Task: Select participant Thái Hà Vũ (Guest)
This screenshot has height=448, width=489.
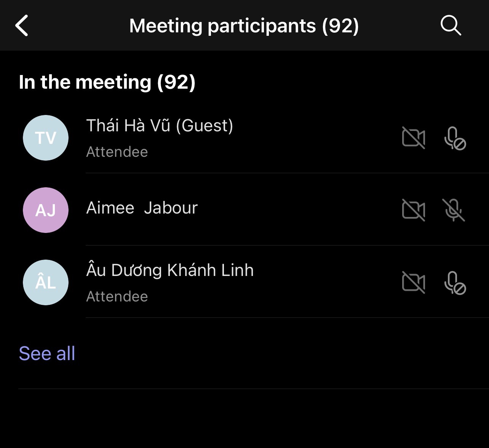Action: tap(160, 126)
